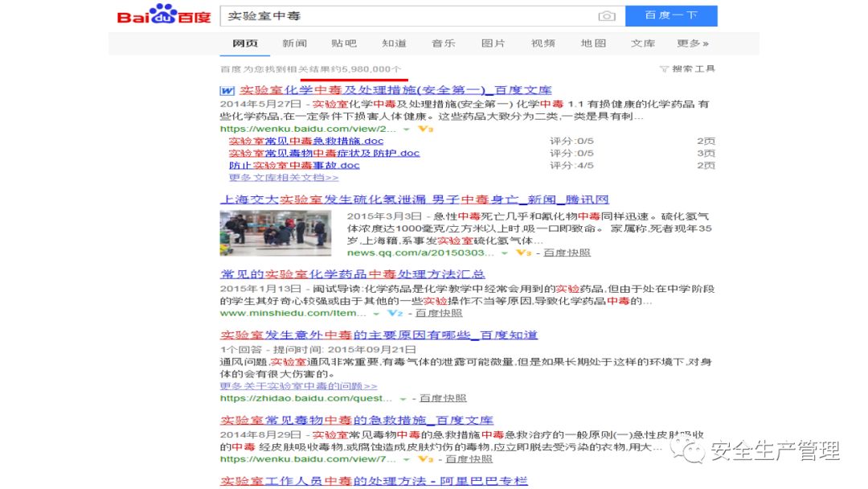Click V3 badge after news.qq.com URL

523,253
